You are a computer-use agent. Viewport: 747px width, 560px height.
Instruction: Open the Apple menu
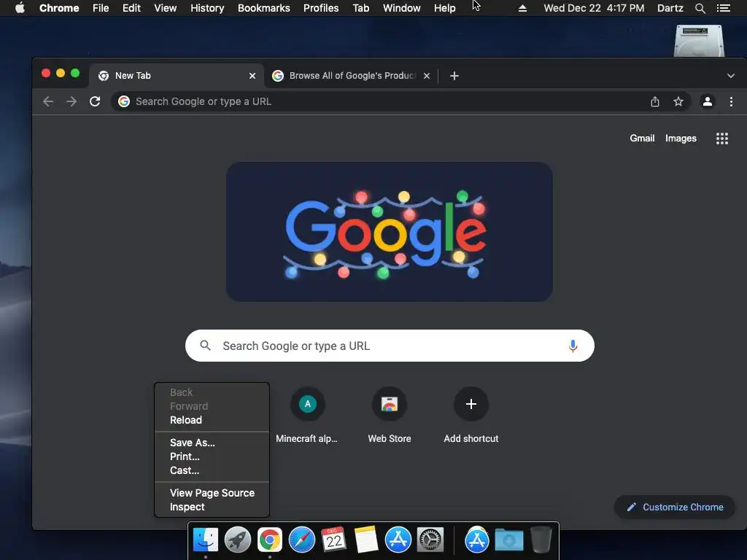pos(20,8)
